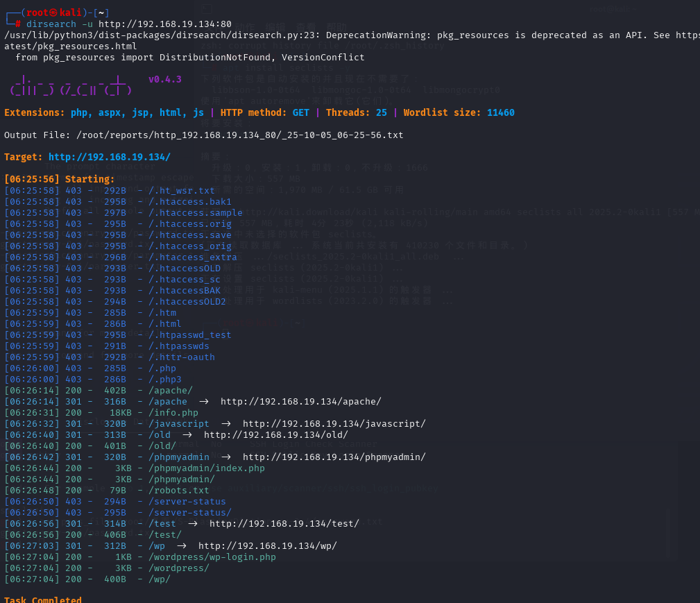This screenshot has height=603, width=700.
Task: Click the Output File report path
Action: tap(239, 135)
